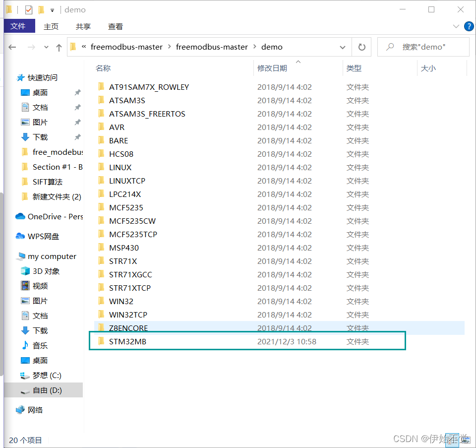The width and height of the screenshot is (476, 448).
Task: Refresh the demo folder view
Action: point(361,47)
